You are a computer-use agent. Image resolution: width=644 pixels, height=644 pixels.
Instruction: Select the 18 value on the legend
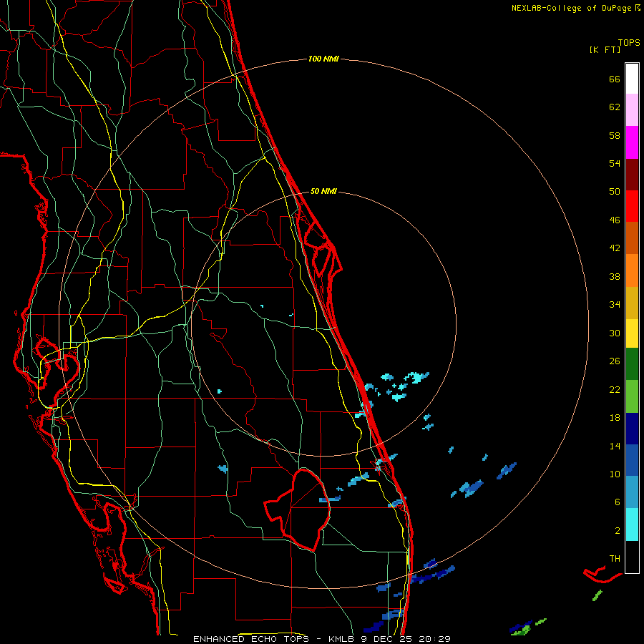click(x=615, y=418)
